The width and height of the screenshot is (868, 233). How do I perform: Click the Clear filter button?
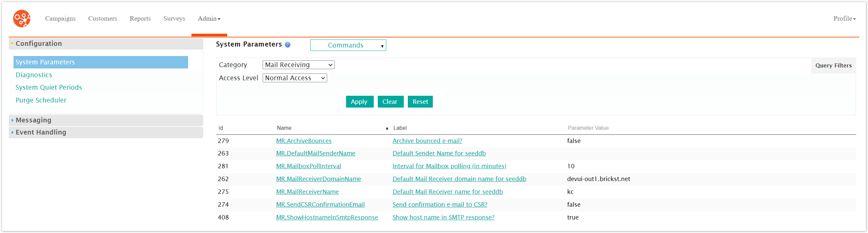390,101
